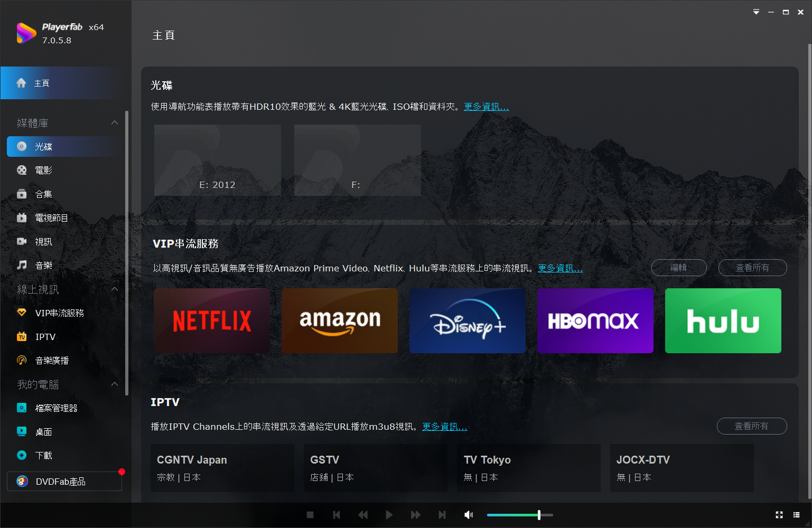Click the radio icon for 音樂廣播
Image resolution: width=812 pixels, height=528 pixels.
click(x=22, y=360)
